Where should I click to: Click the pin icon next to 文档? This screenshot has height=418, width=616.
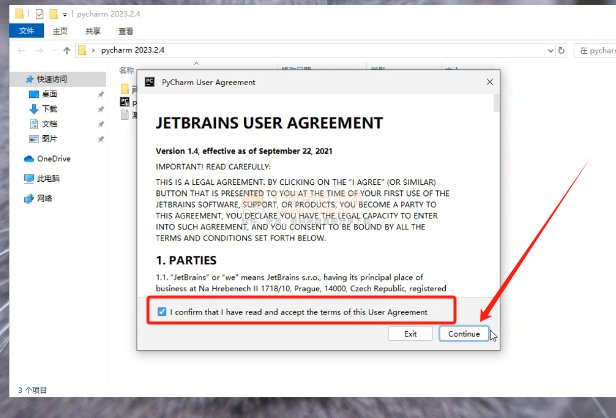click(x=101, y=124)
